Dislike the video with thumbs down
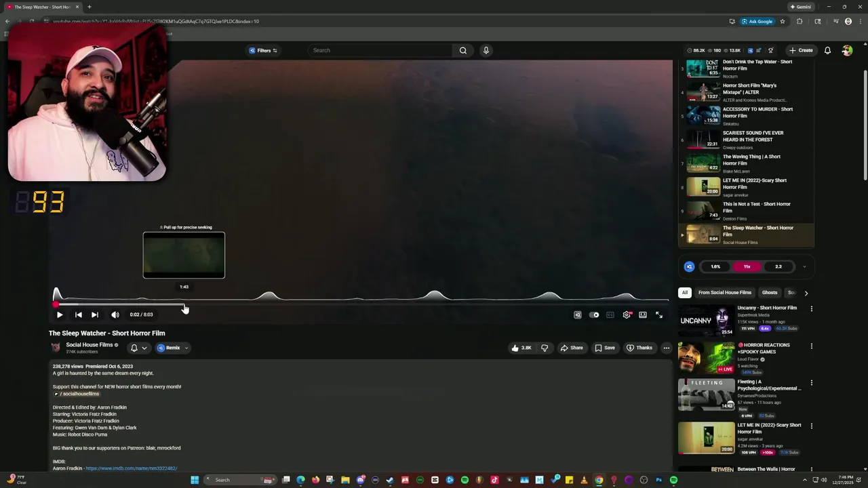868x488 pixels. [545, 348]
